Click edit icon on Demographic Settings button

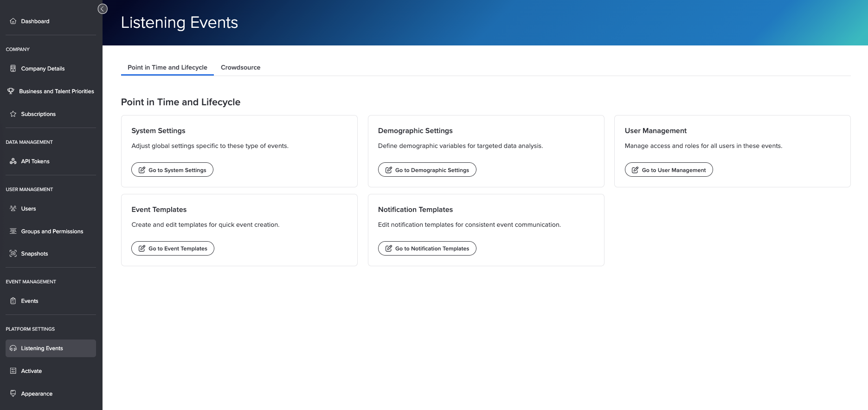click(389, 170)
